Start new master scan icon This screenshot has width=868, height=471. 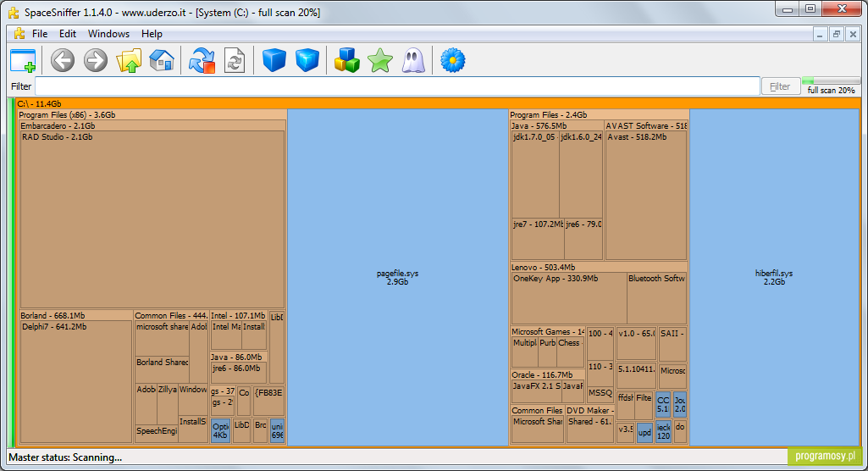[x=202, y=60]
